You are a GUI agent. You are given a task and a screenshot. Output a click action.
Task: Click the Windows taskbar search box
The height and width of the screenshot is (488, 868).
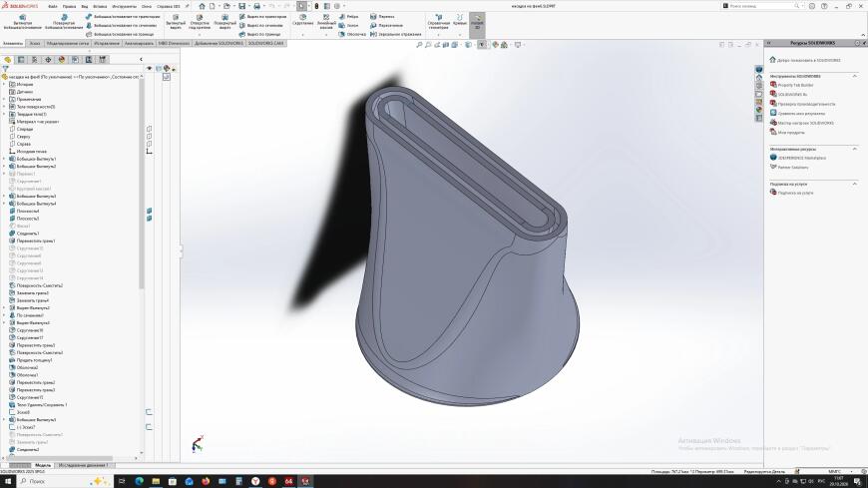tap(63, 481)
